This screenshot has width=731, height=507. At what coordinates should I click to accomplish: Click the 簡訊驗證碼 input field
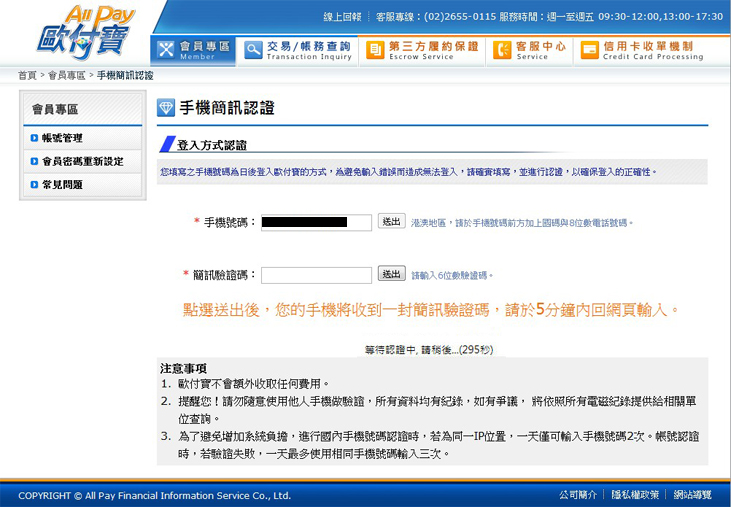[x=316, y=275]
